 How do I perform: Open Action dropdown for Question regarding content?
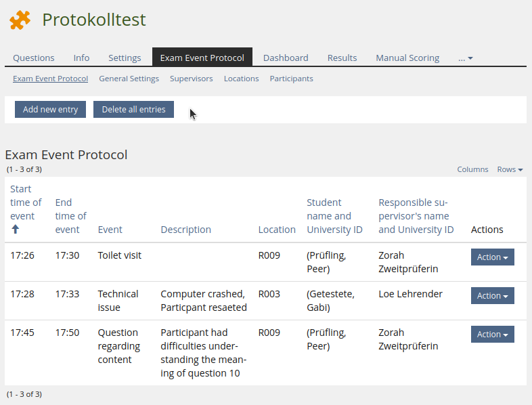pyautogui.click(x=492, y=335)
